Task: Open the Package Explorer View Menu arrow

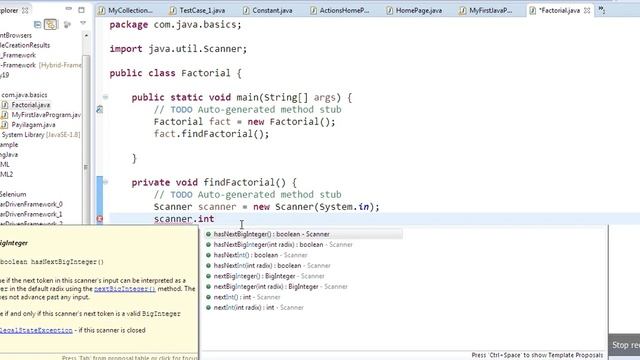Action: point(83,24)
